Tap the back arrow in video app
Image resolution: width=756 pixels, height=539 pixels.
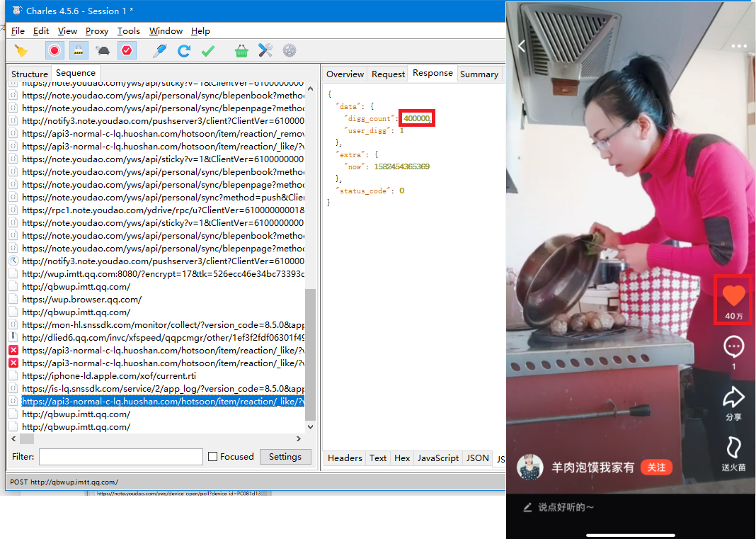coord(522,46)
